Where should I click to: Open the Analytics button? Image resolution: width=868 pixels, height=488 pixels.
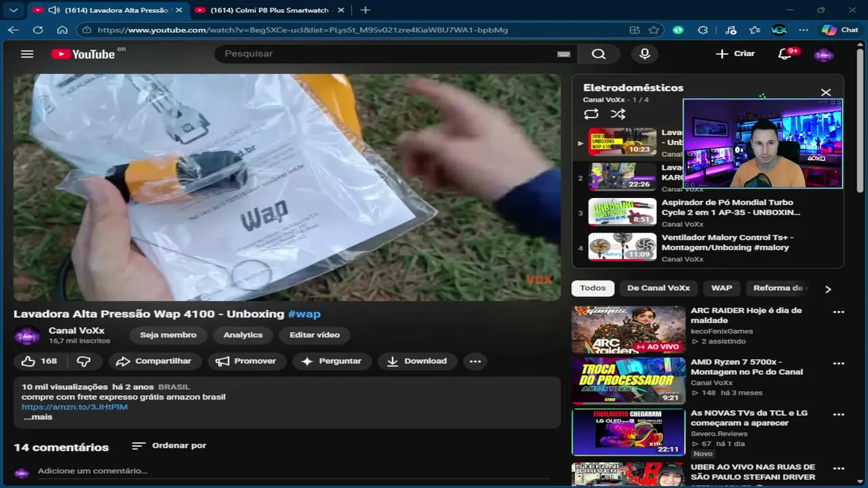[243, 335]
